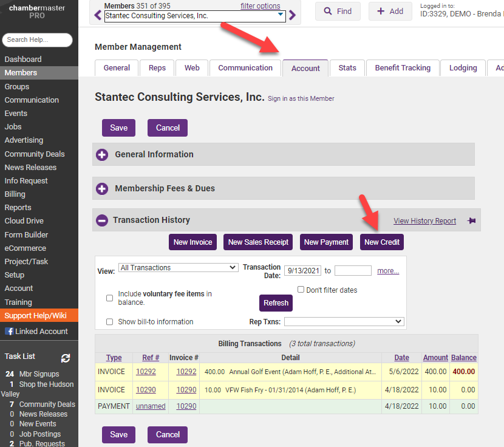Image resolution: width=504 pixels, height=447 pixels.
Task: Enable Include voluntary fee items checkbox
Action: click(x=110, y=298)
